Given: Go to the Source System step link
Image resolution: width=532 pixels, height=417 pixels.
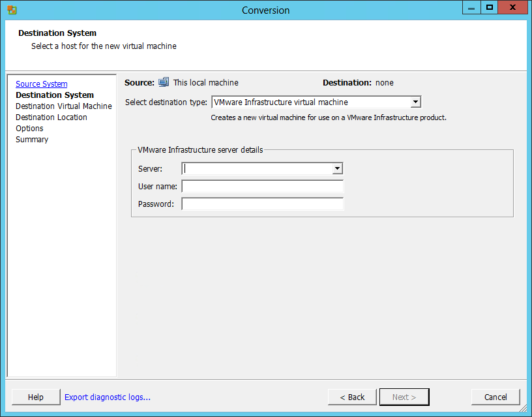Looking at the screenshot, I should tap(41, 84).
